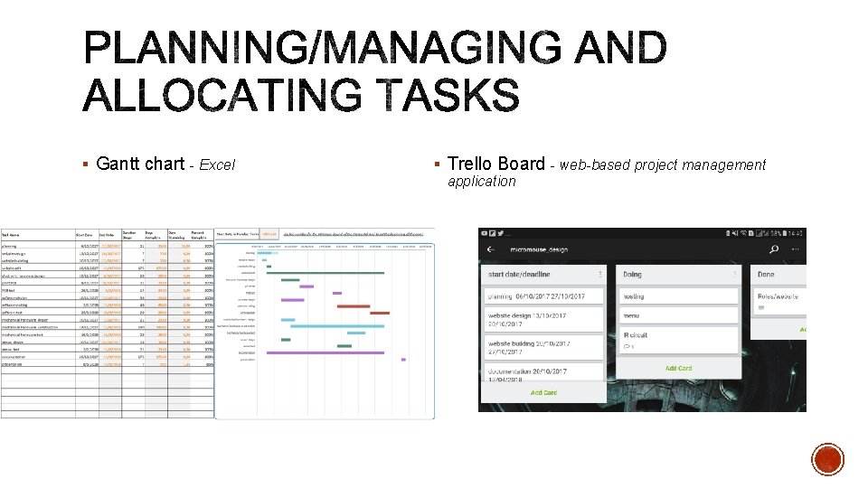
Task: Open the 'website design' card
Action: coord(543,319)
